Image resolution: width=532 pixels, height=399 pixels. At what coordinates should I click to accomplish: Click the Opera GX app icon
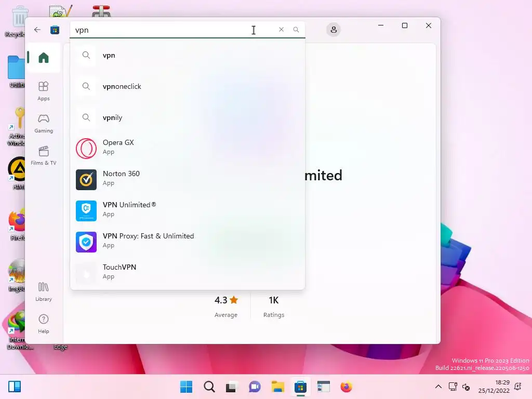point(86,148)
